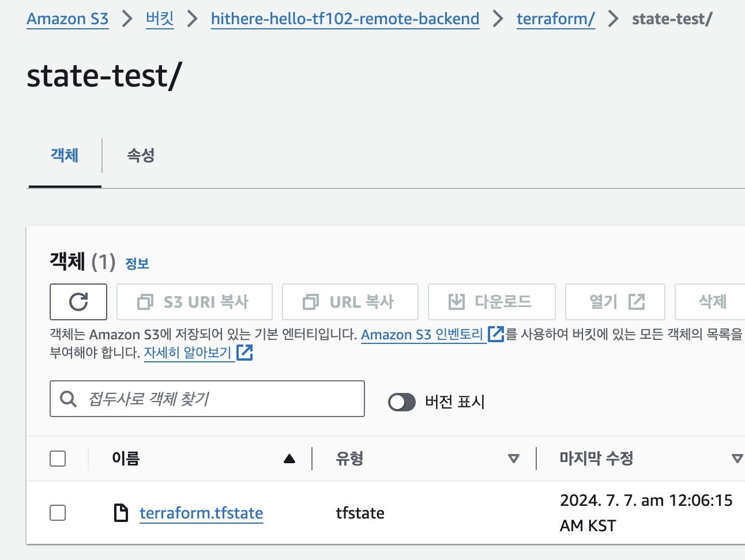745x560 pixels.
Task: Click the 마지막 수정 column header label
Action: coord(596,459)
